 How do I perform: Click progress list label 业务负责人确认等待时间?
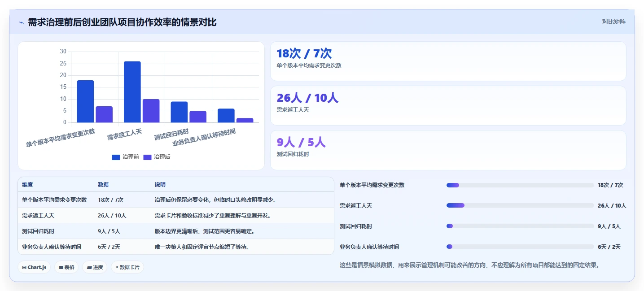point(369,247)
